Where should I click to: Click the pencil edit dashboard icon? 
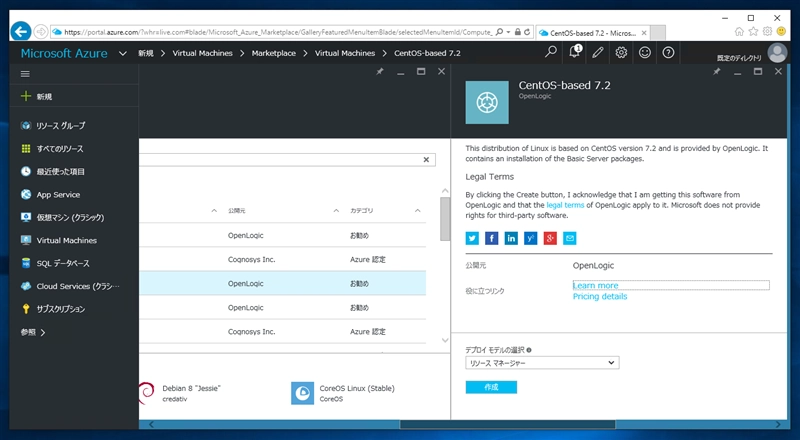point(598,52)
